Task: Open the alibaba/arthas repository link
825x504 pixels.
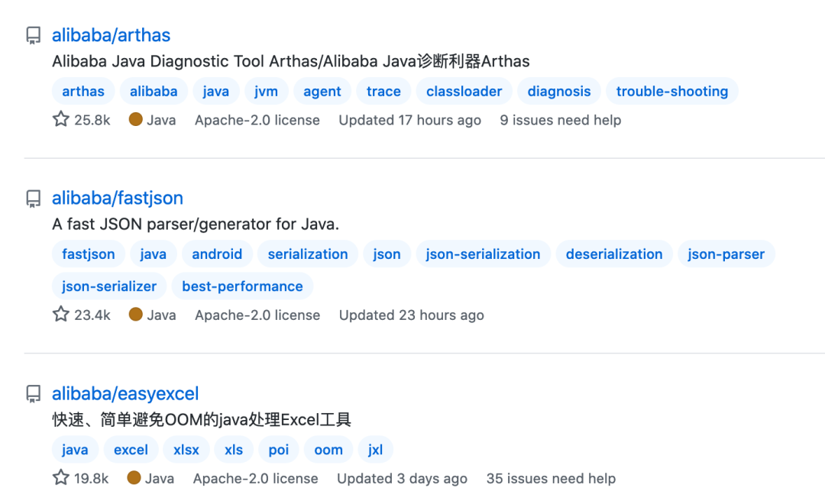Action: [111, 35]
